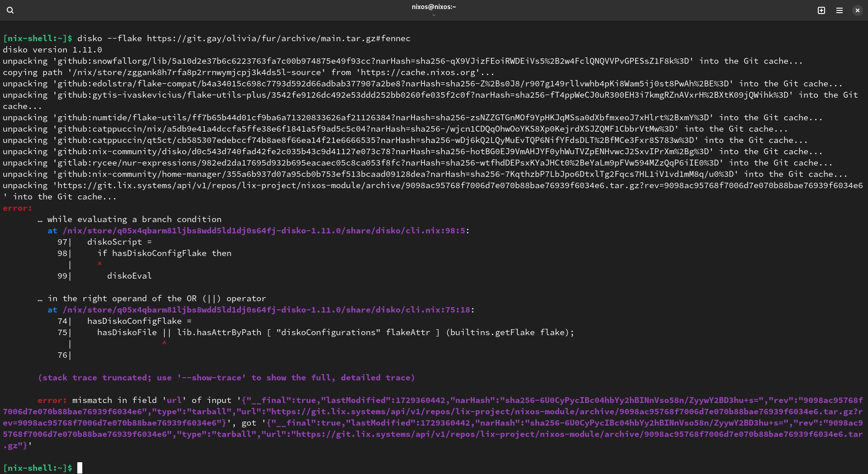Screen dimensions: 868x474
Task: Click 'while evaluating a branch condition' text
Action: point(134,219)
